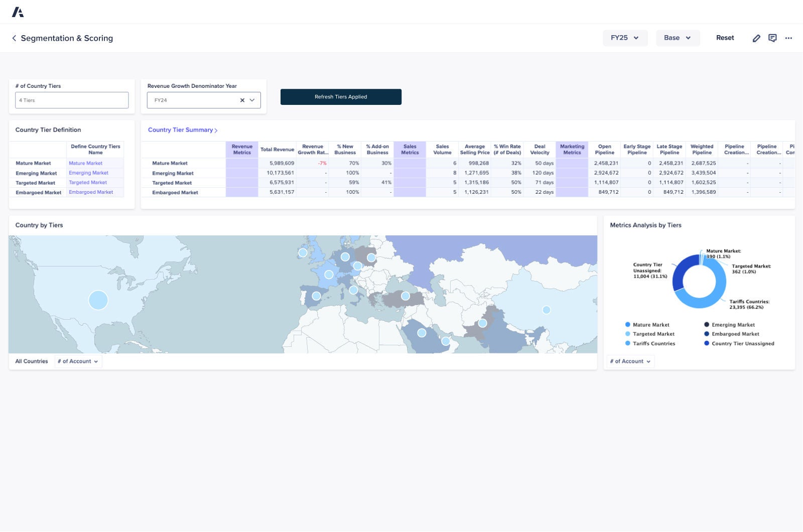Select the Anaplan logo in the top bar
The image size is (803, 532).
click(x=19, y=11)
